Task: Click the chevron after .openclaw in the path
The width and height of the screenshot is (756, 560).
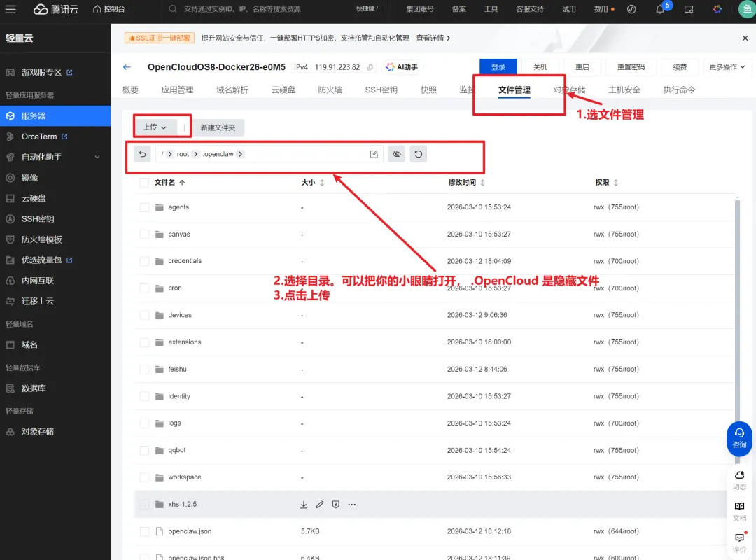Action: 240,154
